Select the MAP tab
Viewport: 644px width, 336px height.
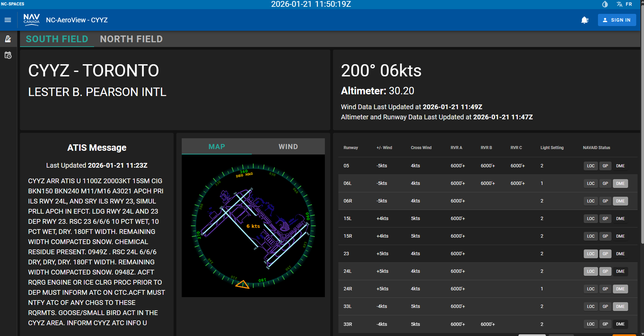[216, 146]
